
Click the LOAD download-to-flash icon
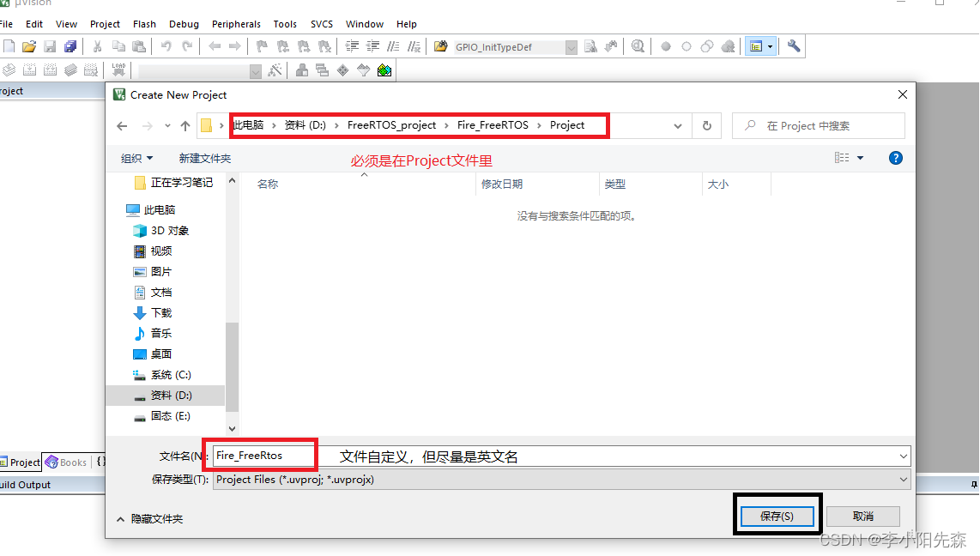click(118, 69)
